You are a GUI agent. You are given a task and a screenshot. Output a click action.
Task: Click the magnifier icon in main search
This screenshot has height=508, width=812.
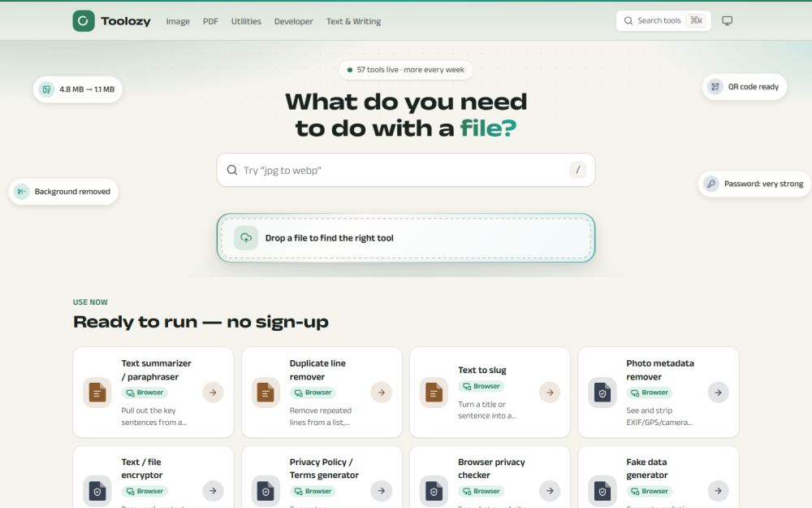(x=232, y=170)
